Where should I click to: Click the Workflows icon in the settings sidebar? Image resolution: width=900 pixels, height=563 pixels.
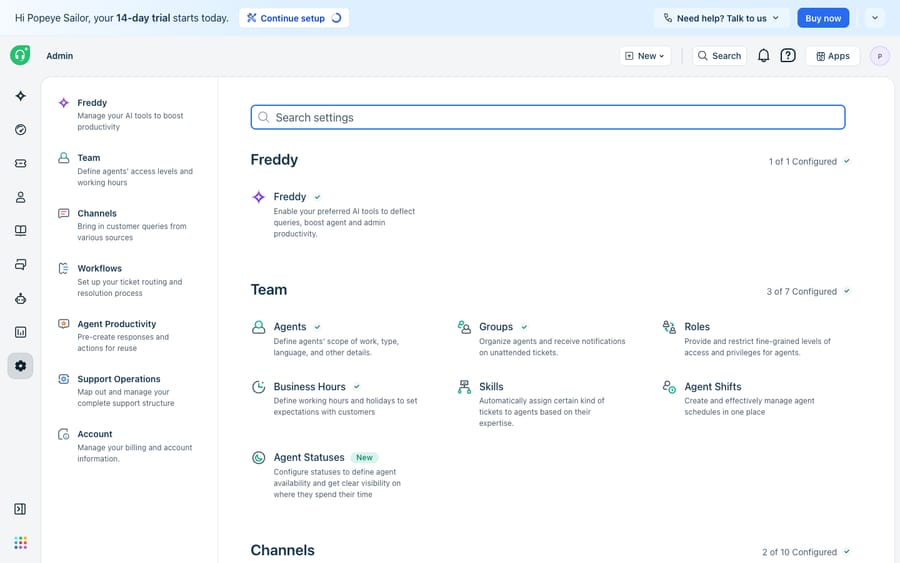[x=64, y=268]
